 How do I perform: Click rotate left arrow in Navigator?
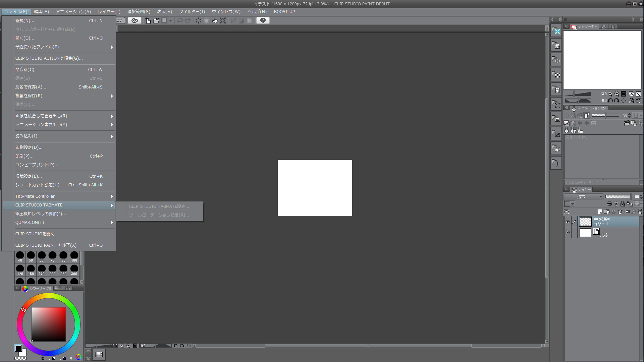point(610,101)
